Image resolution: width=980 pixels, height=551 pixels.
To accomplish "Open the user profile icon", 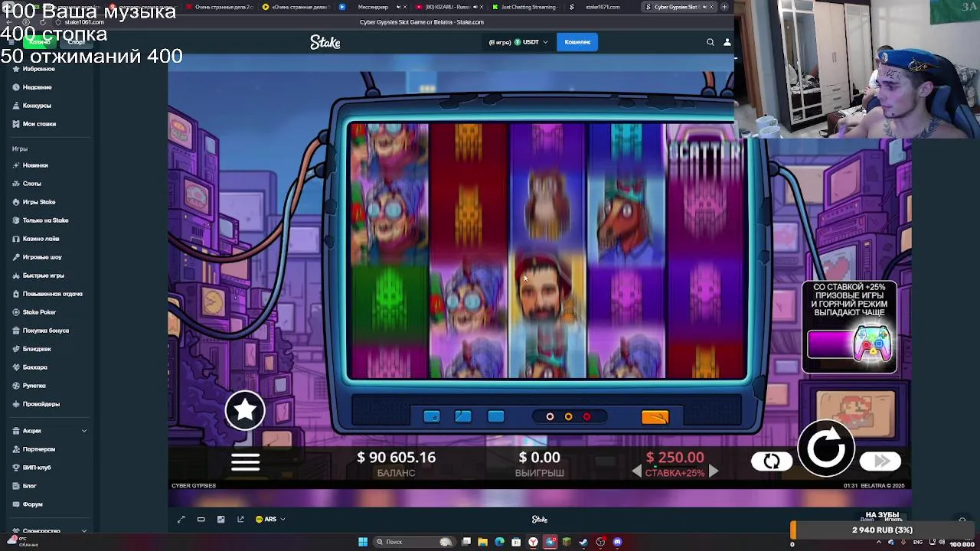I will tap(727, 42).
